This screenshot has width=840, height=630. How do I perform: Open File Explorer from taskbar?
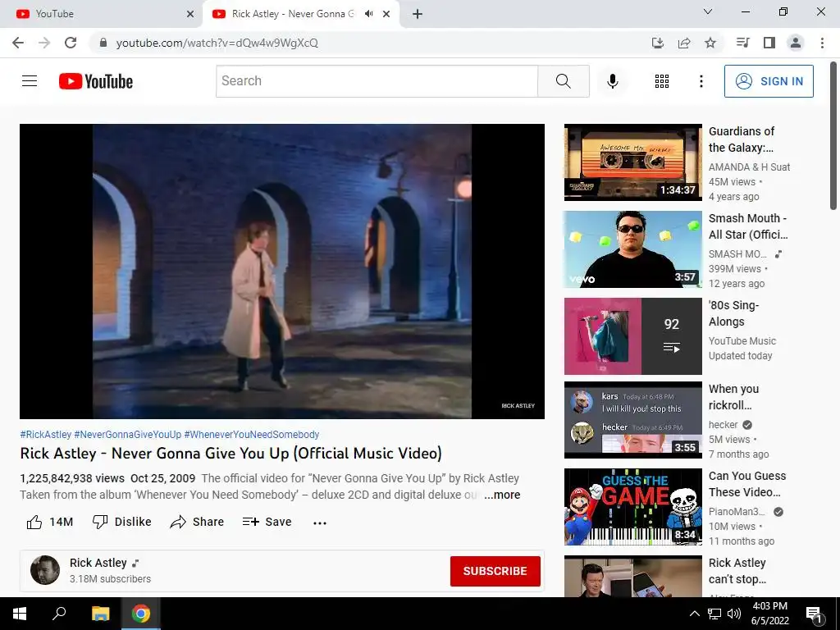[x=100, y=614]
